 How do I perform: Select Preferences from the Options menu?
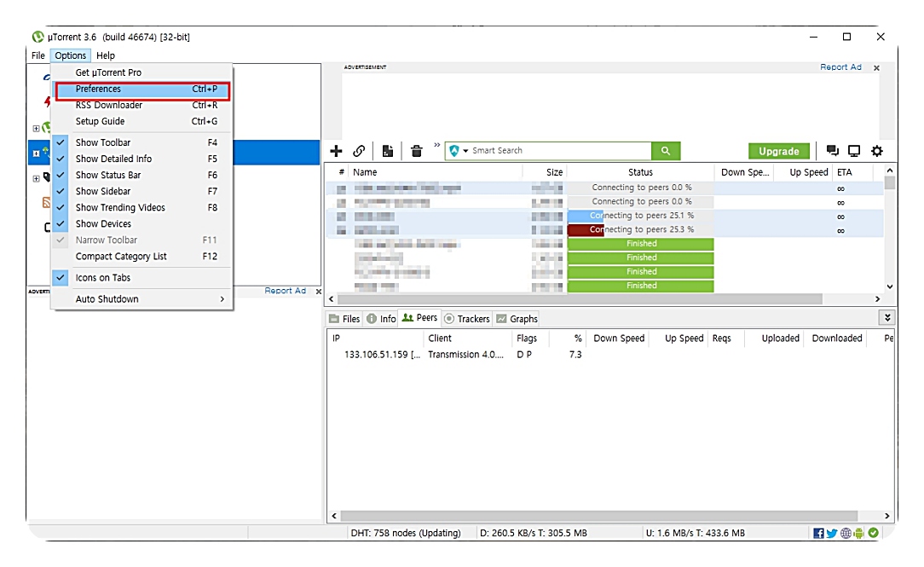coord(142,89)
